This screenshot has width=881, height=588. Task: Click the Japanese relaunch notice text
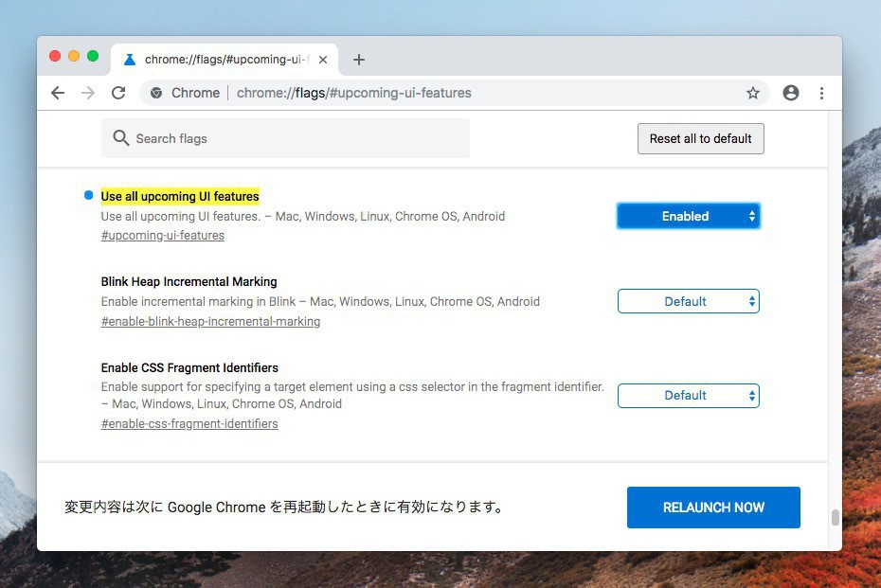(x=282, y=507)
